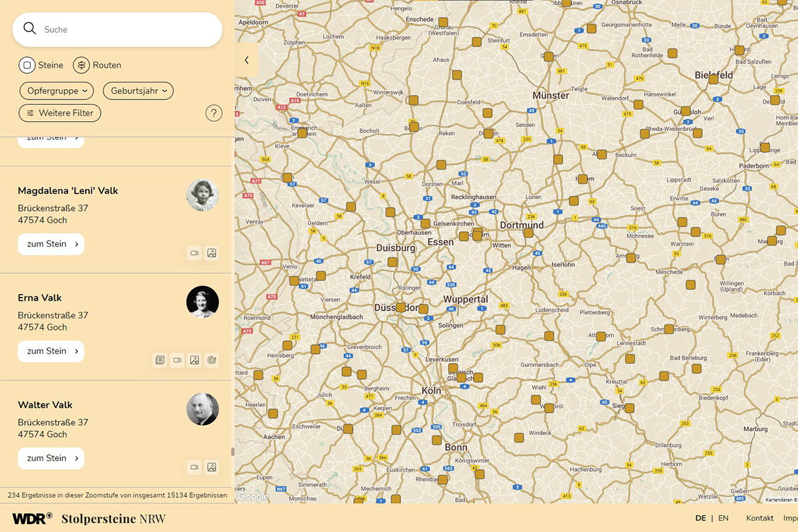This screenshot has height=532, width=798.
Task: Open the image icon for Walter Valk
Action: (x=212, y=467)
